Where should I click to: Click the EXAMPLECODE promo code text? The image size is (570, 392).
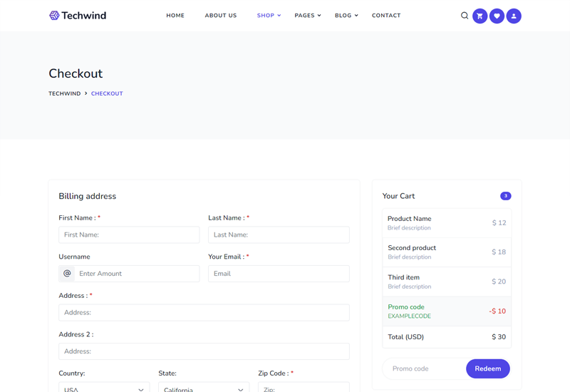coord(409,316)
